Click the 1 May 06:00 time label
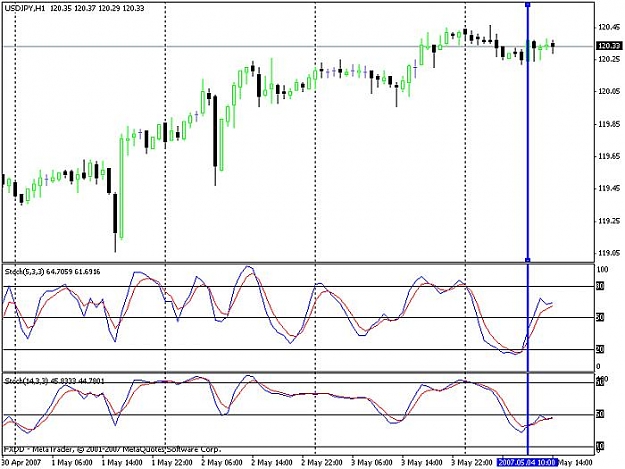Screen dimensions: 625x469 coord(72,463)
